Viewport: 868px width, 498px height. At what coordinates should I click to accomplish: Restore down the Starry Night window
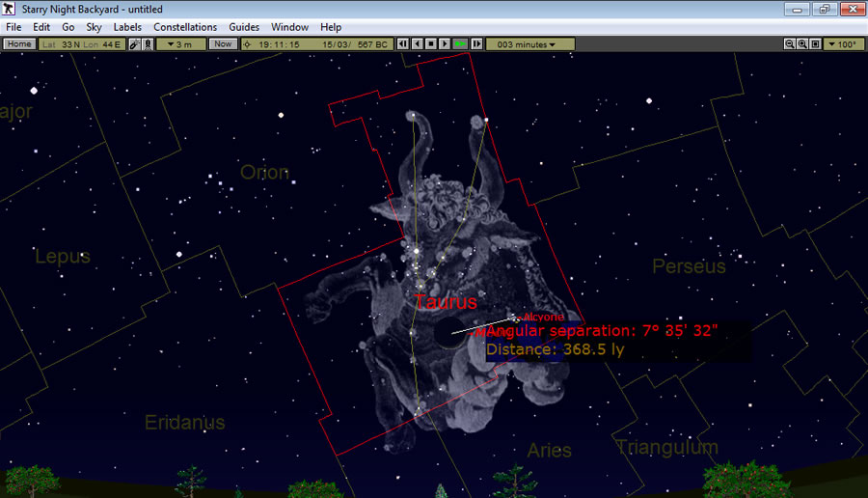point(825,10)
